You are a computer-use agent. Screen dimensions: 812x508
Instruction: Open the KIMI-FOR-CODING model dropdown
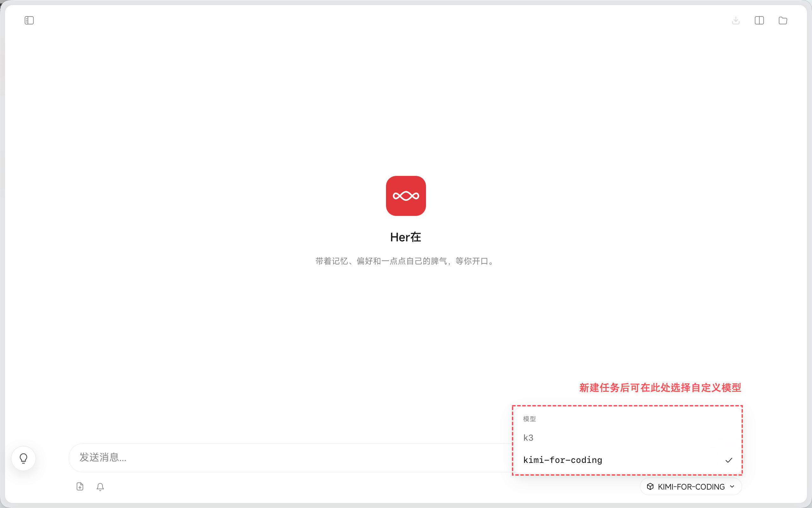[691, 486]
